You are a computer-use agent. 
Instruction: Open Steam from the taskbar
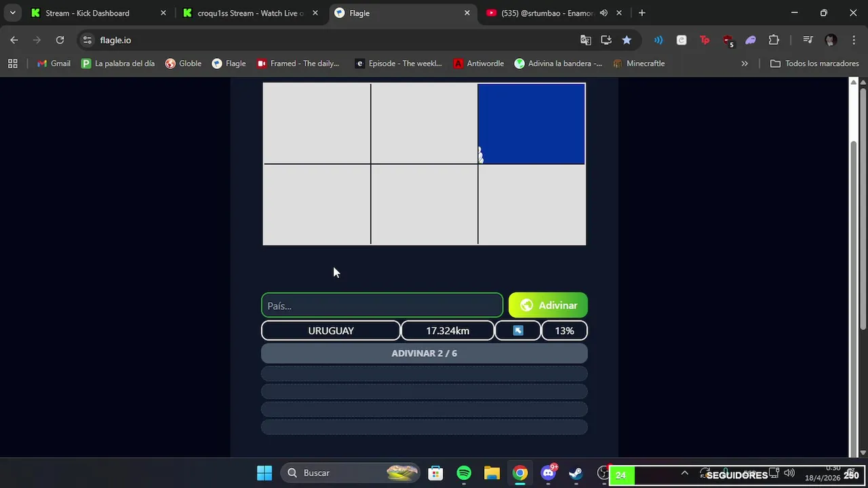(576, 472)
